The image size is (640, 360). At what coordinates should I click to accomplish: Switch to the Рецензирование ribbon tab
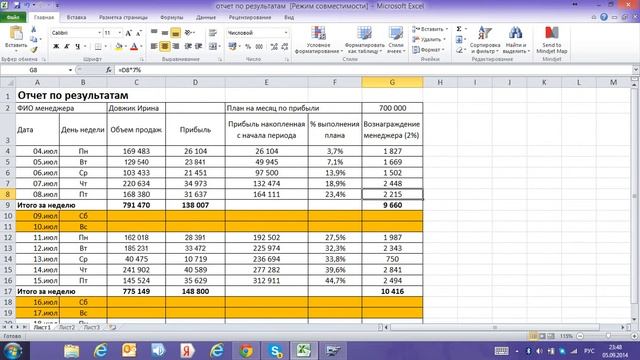coord(250,18)
